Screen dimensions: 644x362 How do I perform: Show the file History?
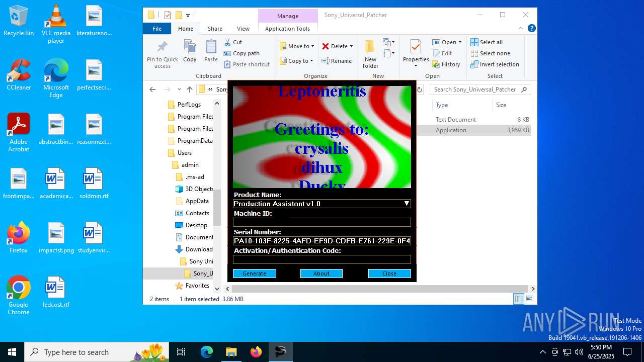[446, 64]
